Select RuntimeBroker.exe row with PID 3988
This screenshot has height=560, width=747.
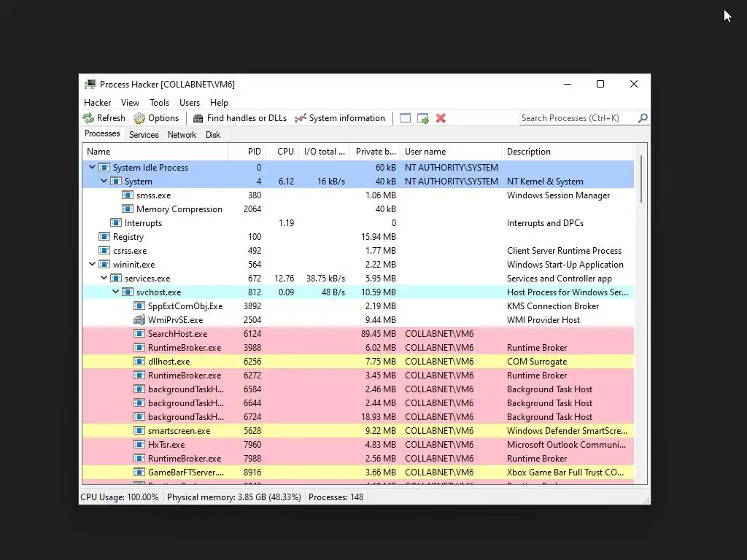357,348
